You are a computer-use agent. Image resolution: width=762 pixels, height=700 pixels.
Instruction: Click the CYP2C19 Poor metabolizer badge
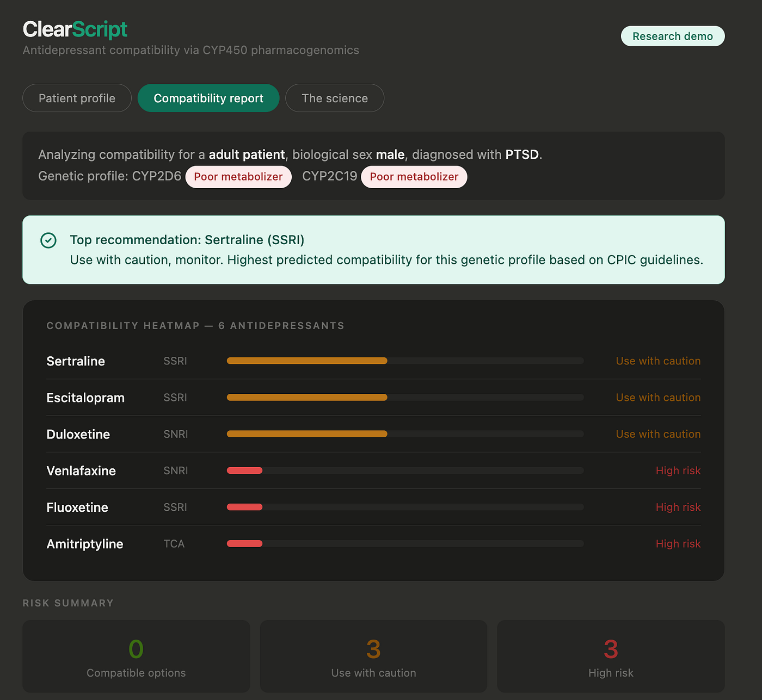tap(414, 177)
